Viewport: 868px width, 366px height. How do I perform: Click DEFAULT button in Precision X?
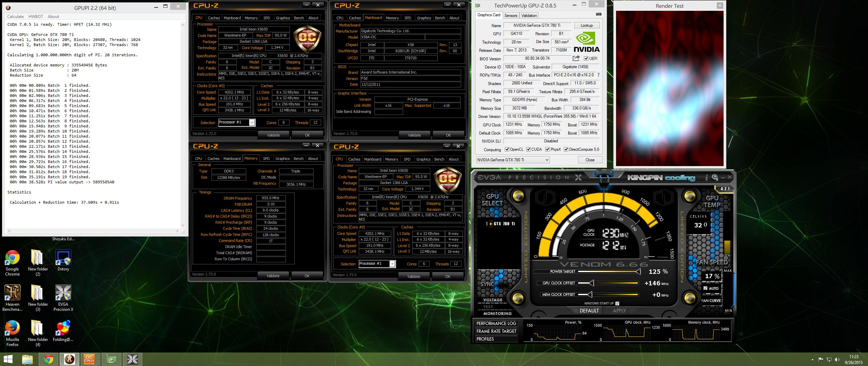[x=589, y=311]
